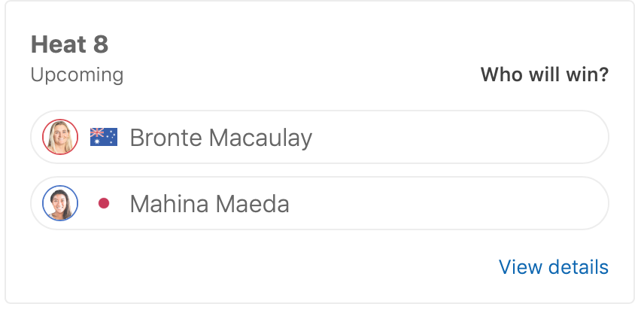Open the View details link

tap(553, 267)
